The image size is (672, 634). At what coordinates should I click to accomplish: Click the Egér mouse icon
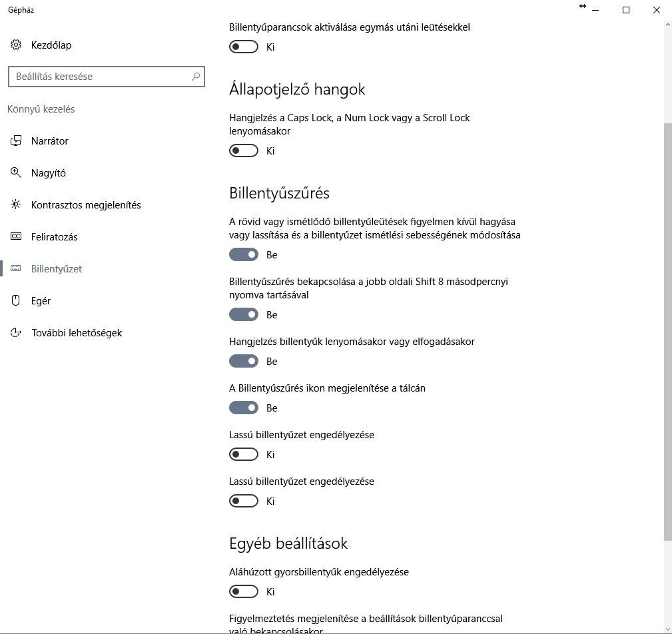pos(16,300)
